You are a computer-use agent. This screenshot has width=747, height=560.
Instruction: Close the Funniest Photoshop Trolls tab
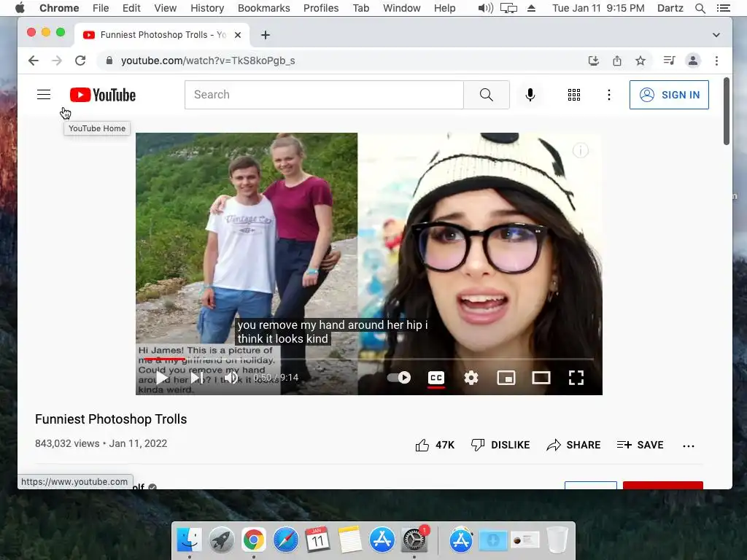[x=238, y=35]
